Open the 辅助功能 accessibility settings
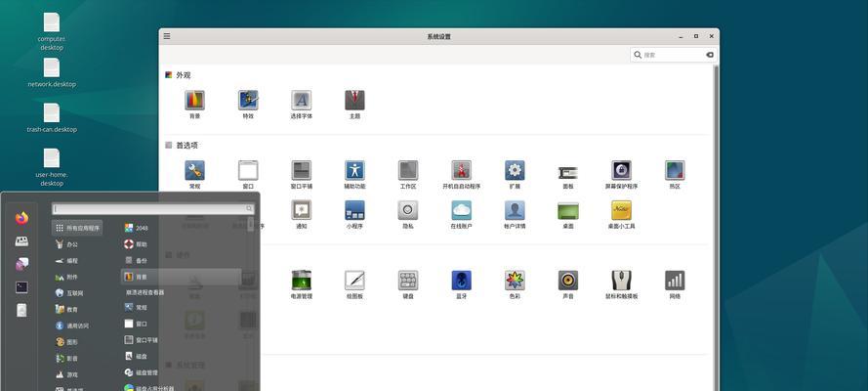 point(354,174)
